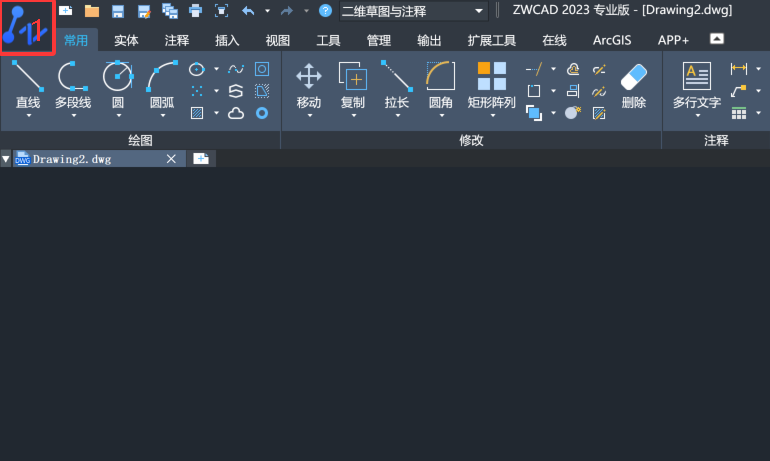This screenshot has height=461, width=770.
Task: Print the drawing with the printer icon
Action: [195, 10]
